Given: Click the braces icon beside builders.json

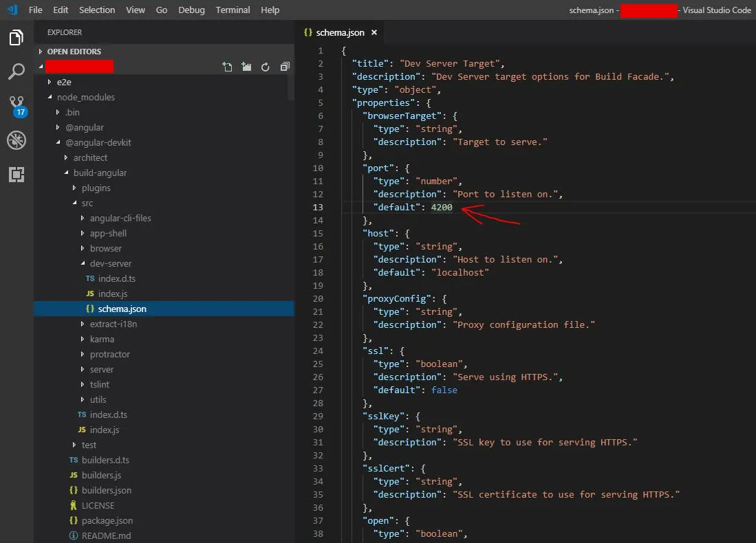Looking at the screenshot, I should pos(74,490).
